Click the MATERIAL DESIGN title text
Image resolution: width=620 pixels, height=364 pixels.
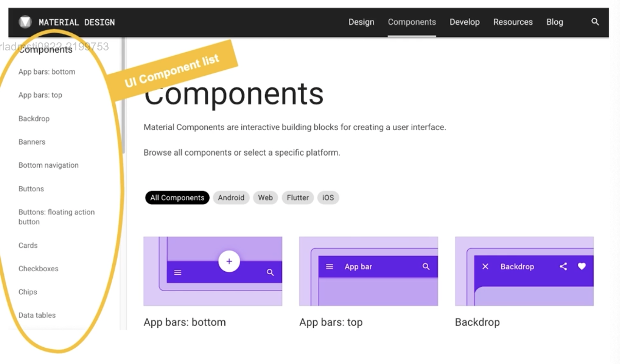77,22
